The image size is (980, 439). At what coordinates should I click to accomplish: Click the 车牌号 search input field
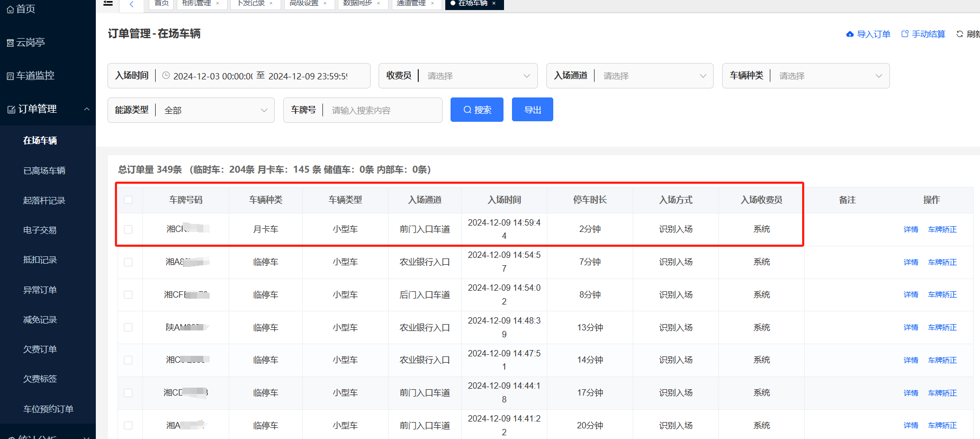pos(384,110)
